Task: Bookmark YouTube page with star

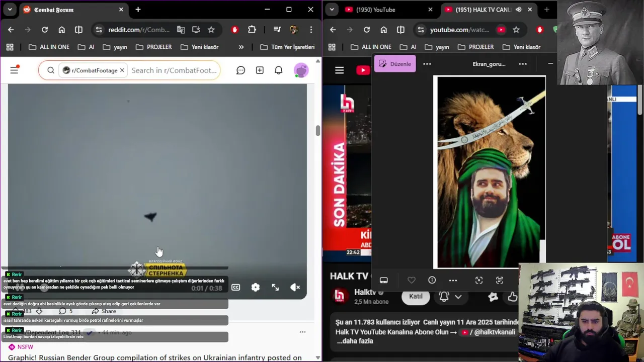Action: click(x=516, y=30)
